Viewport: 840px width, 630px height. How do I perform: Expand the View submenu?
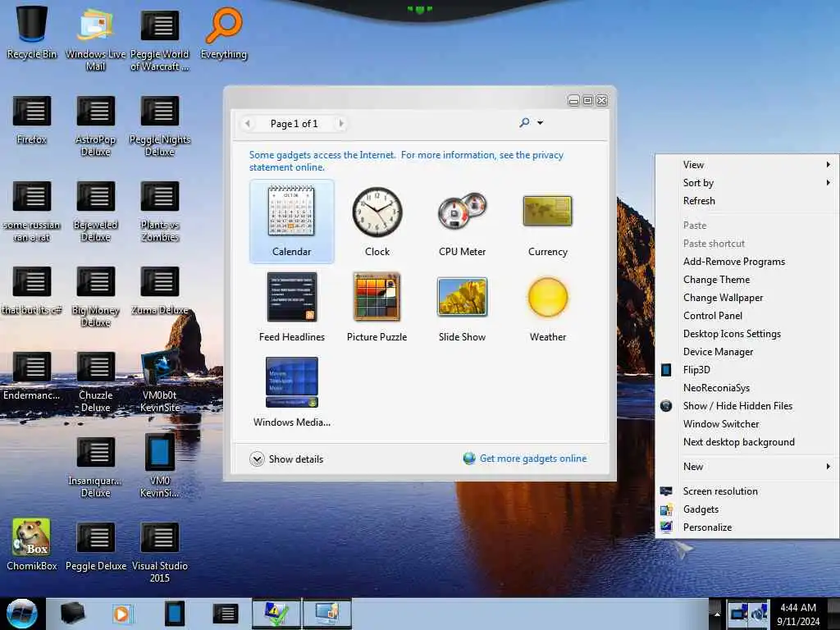746,164
